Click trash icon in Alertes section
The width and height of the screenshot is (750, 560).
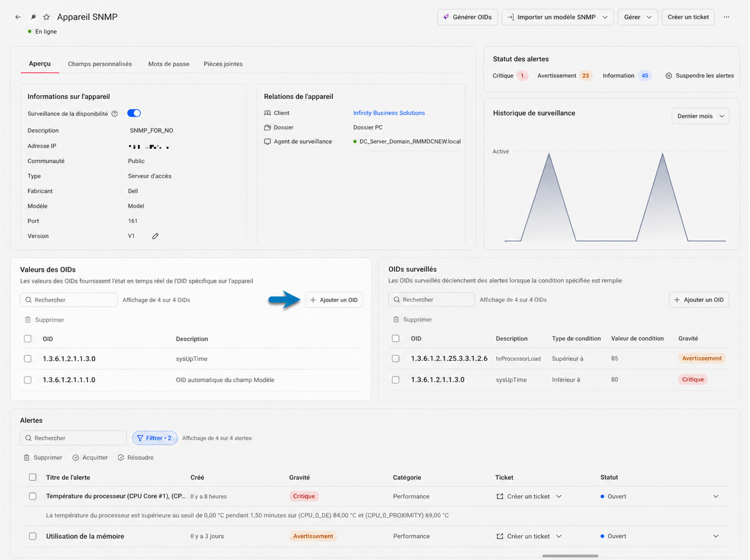pyautogui.click(x=27, y=458)
